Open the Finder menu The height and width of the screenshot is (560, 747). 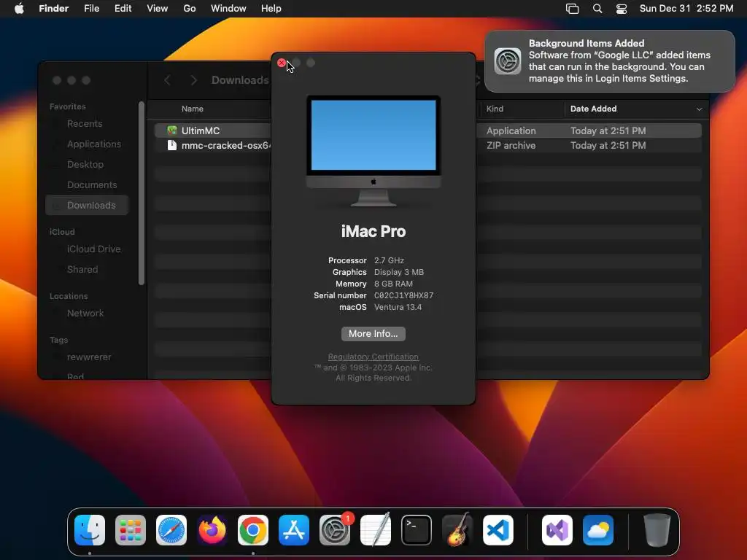[x=54, y=9]
